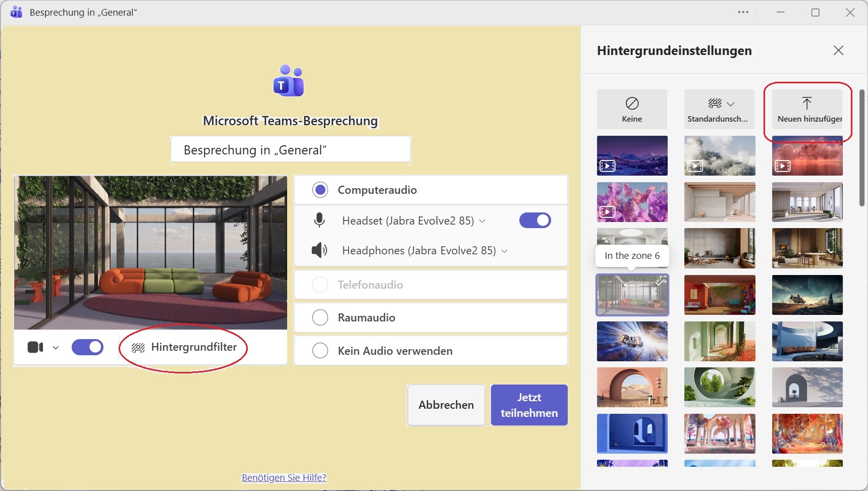The image size is (868, 491).
Task: Click the Hintergrundfilter blur icon
Action: coord(137,347)
